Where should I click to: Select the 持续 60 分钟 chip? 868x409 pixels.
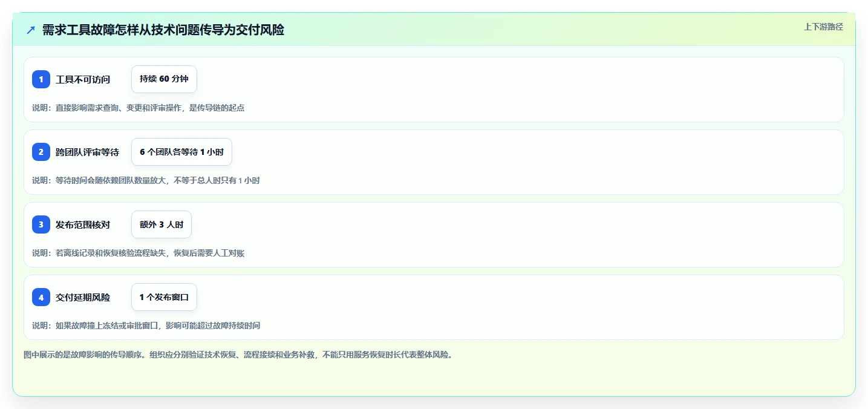pyautogui.click(x=164, y=79)
